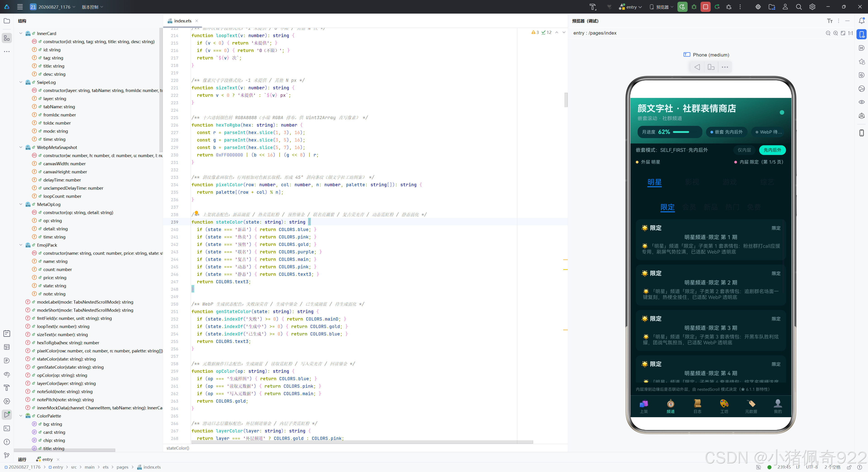
Task: Close the index.ets editor tab
Action: tap(197, 21)
